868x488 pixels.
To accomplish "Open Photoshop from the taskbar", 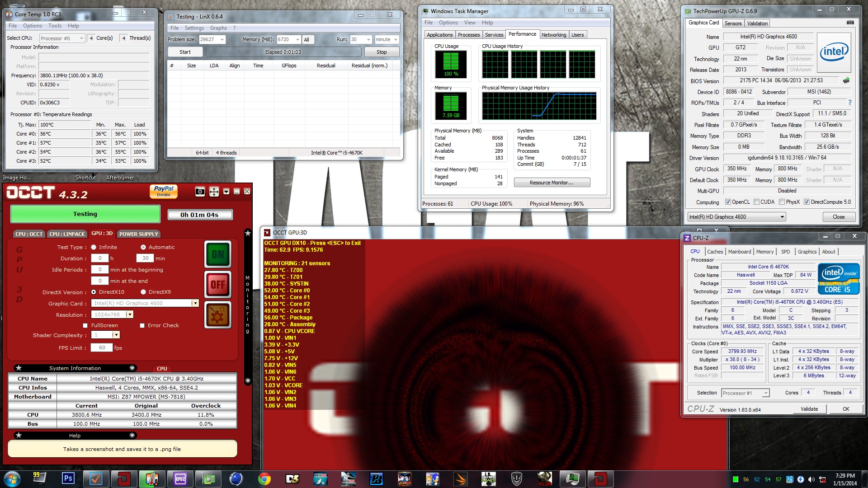I will coord(68,478).
